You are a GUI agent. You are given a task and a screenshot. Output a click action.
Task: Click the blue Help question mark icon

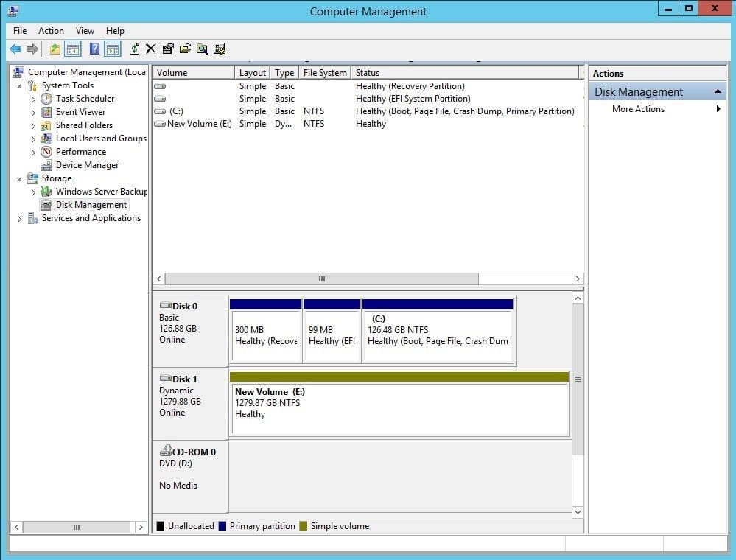(x=94, y=49)
